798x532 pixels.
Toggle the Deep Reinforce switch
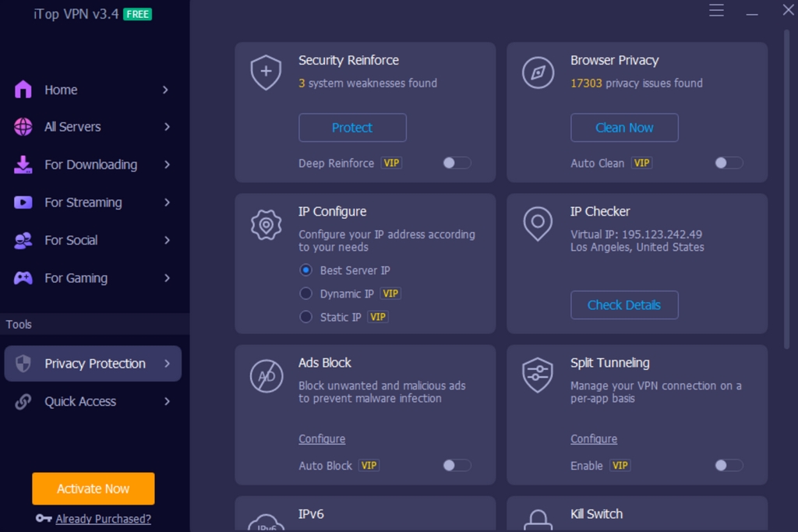(x=457, y=163)
